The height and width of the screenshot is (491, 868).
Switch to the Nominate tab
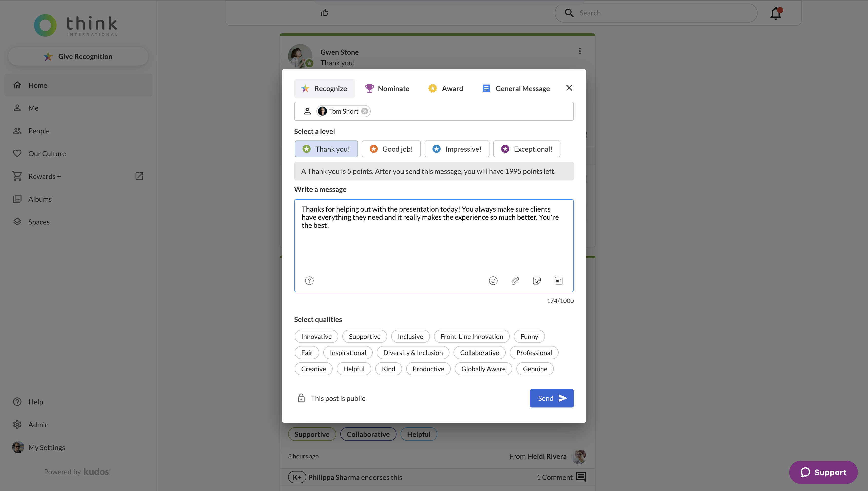coord(387,89)
